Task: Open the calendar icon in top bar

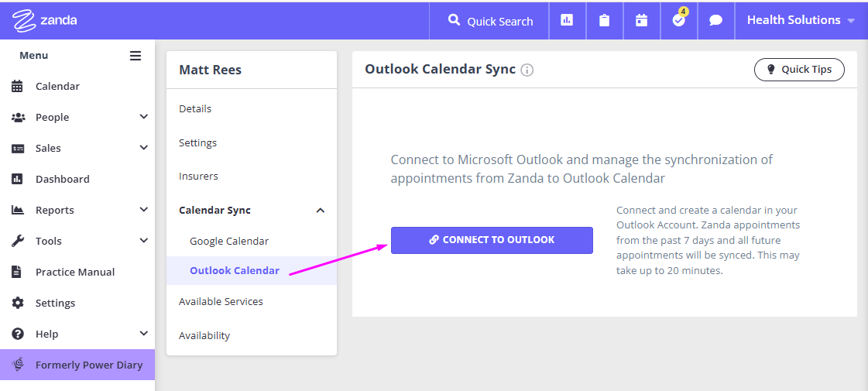Action: click(x=641, y=20)
